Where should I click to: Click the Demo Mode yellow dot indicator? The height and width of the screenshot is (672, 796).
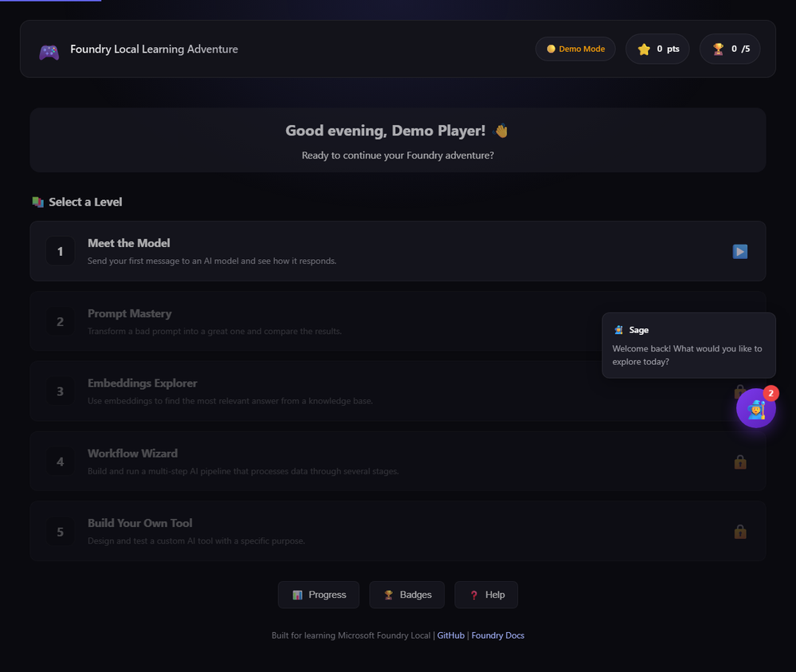pyautogui.click(x=551, y=49)
